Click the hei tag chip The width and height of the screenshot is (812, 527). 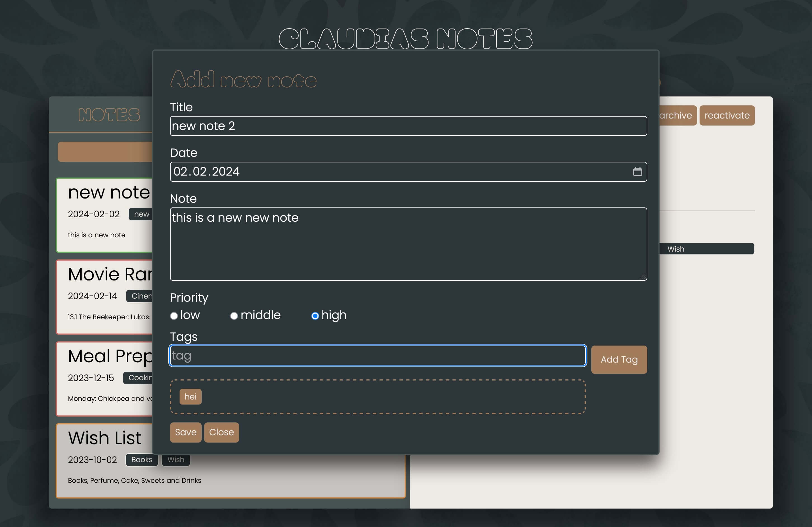[190, 397]
